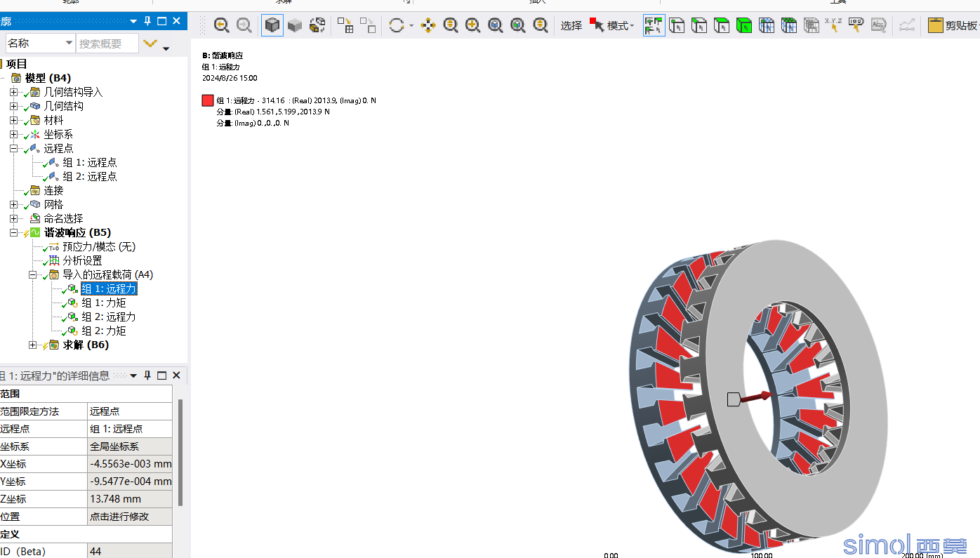Viewport: 980px width, 558px height.
Task: Expand the 材料 tree node
Action: 13,120
